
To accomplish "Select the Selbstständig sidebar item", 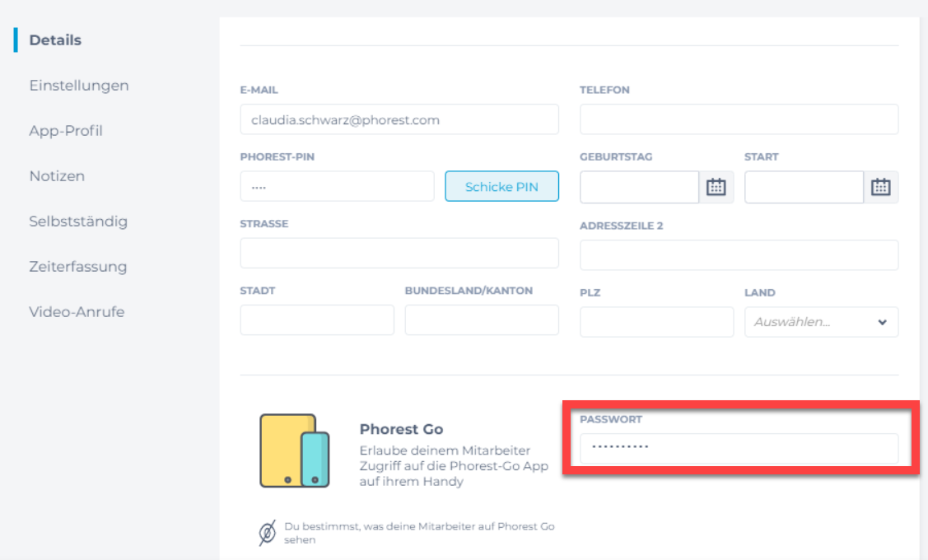I will [78, 222].
